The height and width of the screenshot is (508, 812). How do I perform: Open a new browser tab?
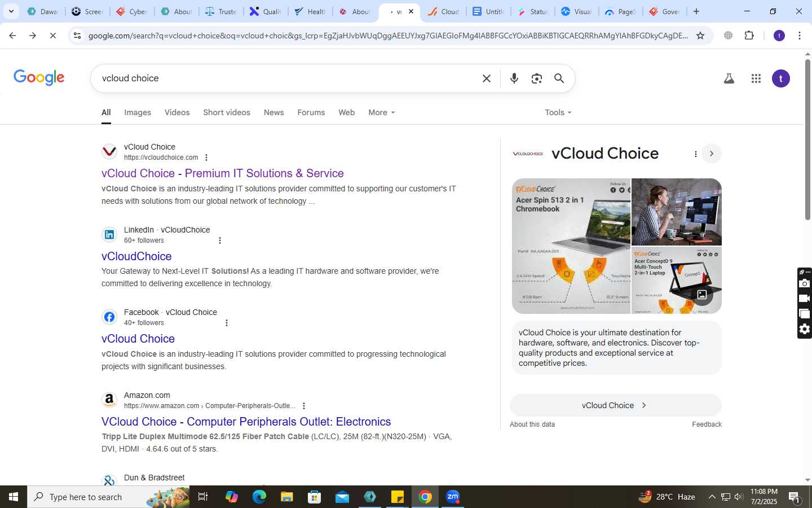pos(696,11)
